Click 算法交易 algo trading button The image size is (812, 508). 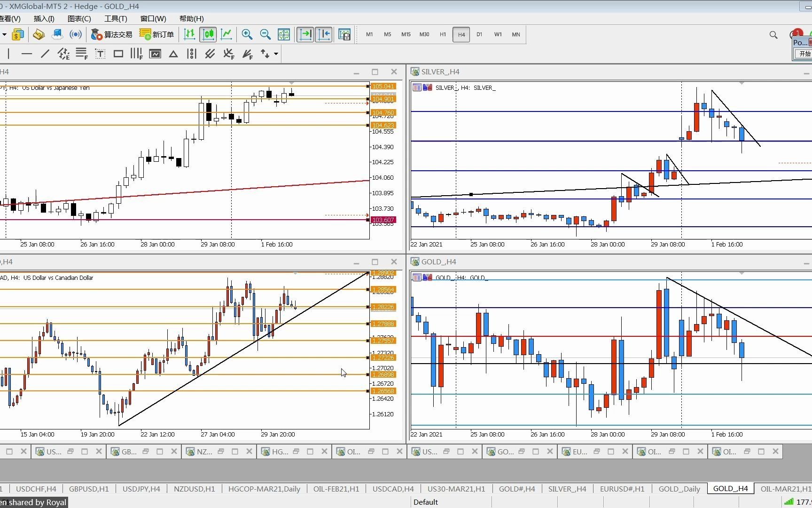(x=112, y=34)
